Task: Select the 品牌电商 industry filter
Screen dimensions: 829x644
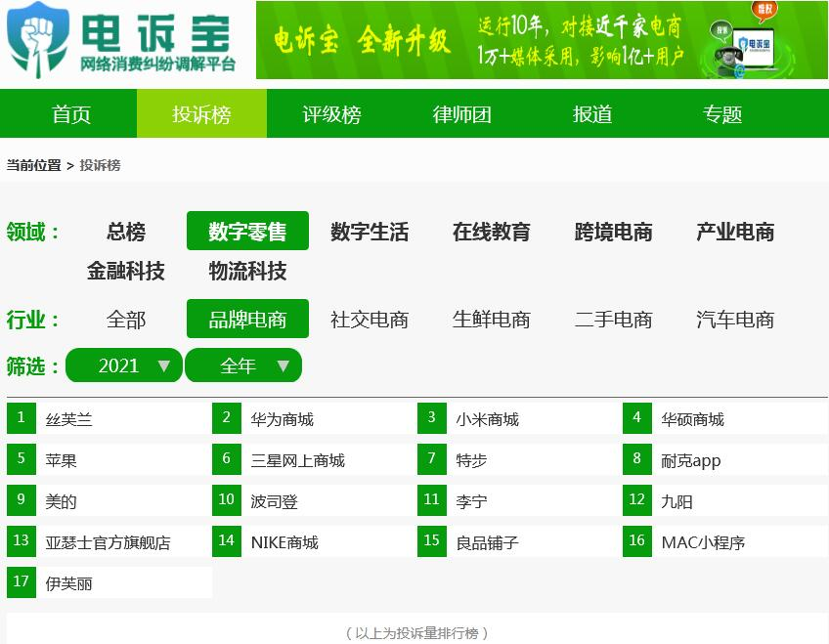Action: [247, 320]
